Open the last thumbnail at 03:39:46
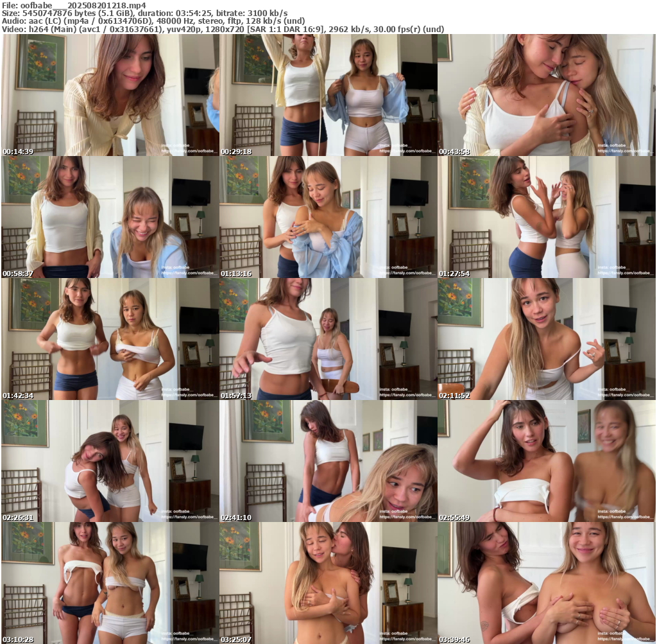Screen dimensions: 657x644 (546, 582)
